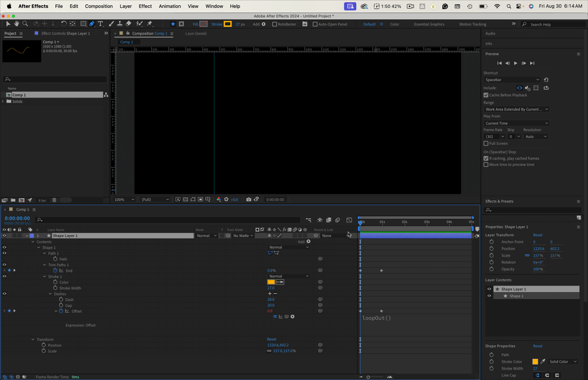Select the Pen tool
This screenshot has width=588, height=380.
[x=92, y=24]
